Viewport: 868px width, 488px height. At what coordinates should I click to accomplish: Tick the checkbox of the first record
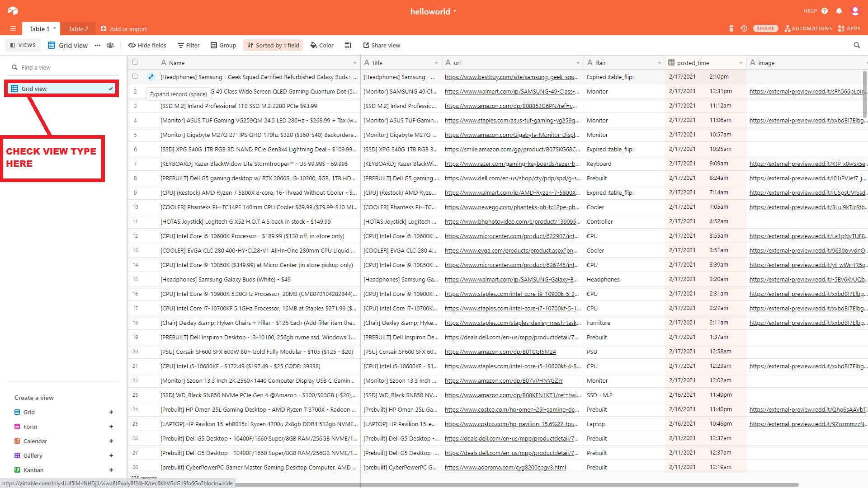click(135, 76)
